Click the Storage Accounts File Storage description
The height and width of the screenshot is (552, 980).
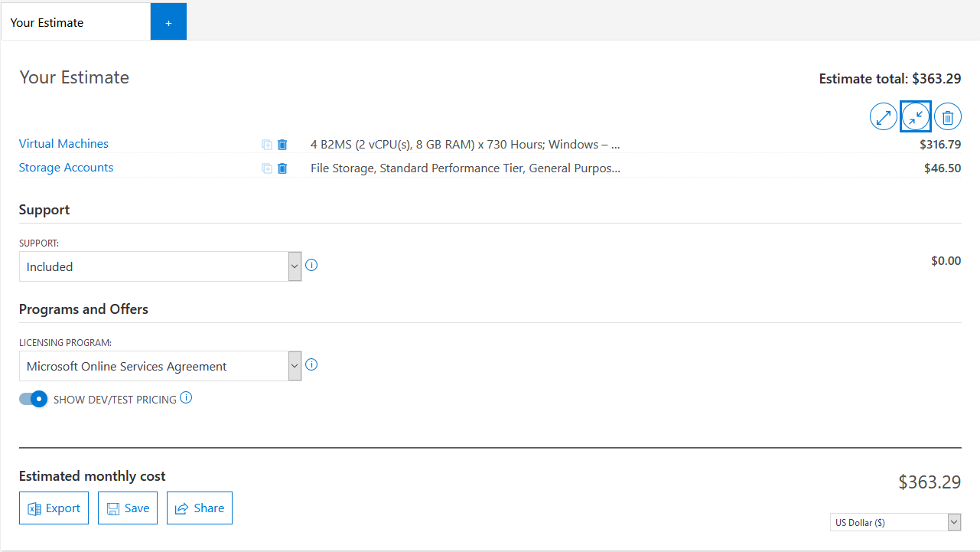tap(465, 168)
